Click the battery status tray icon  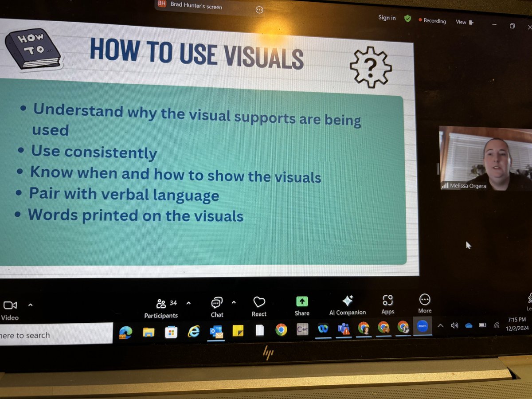[x=483, y=325]
